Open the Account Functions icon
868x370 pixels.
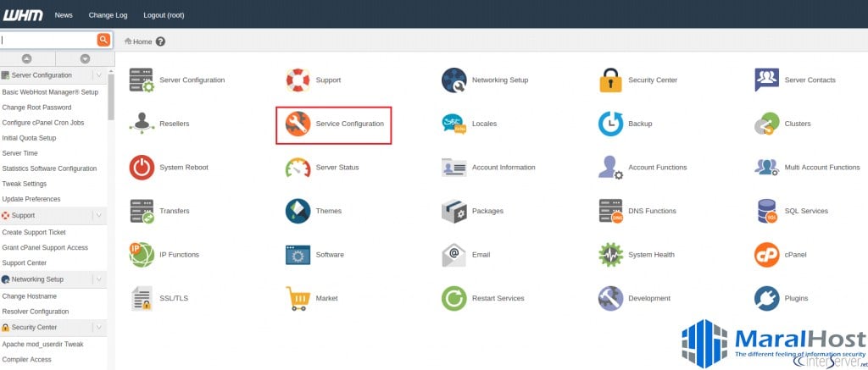610,168
